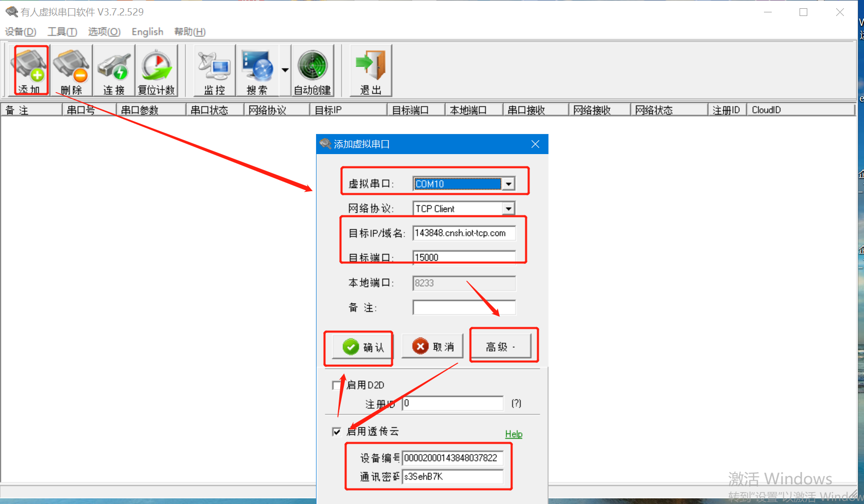Click the (?) hint next to 注册ID
Screen dimensions: 864x504
point(516,404)
